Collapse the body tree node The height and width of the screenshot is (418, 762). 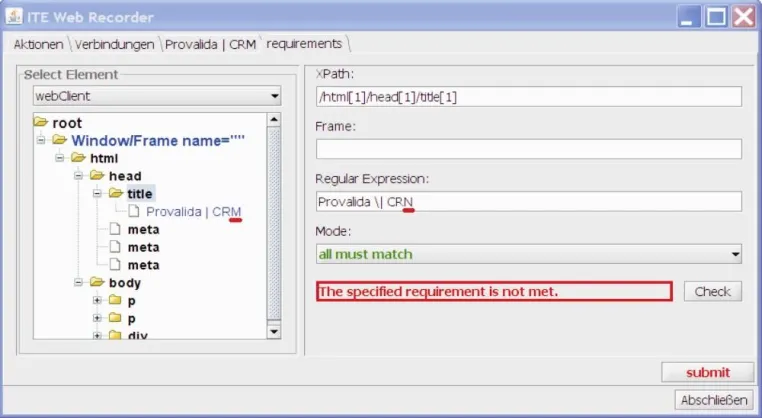coord(78,282)
